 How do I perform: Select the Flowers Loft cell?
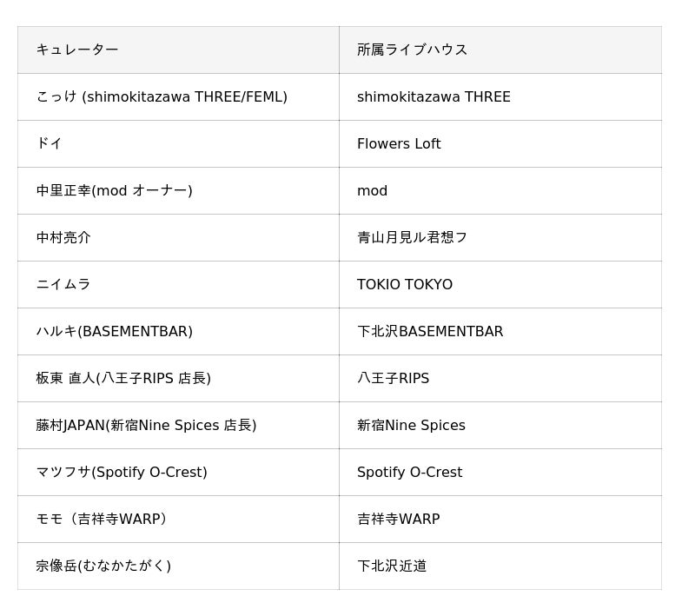pyautogui.click(x=500, y=143)
